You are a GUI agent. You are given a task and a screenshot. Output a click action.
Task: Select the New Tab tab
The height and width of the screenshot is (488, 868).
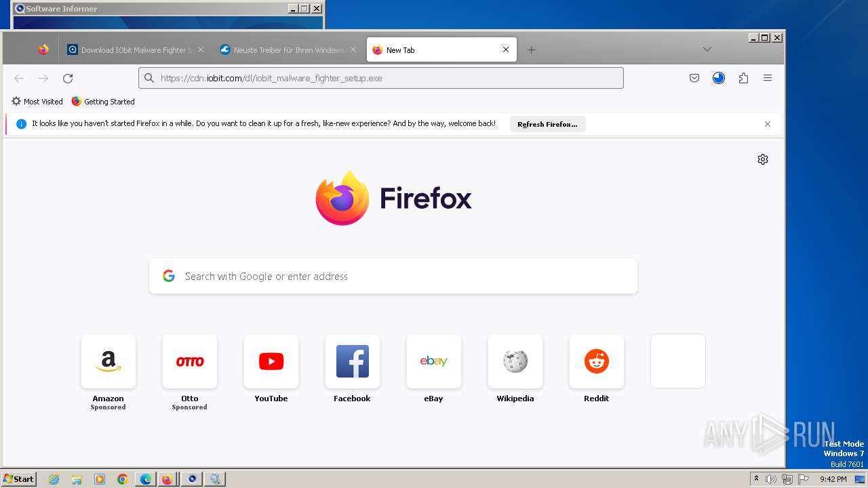[x=441, y=49]
